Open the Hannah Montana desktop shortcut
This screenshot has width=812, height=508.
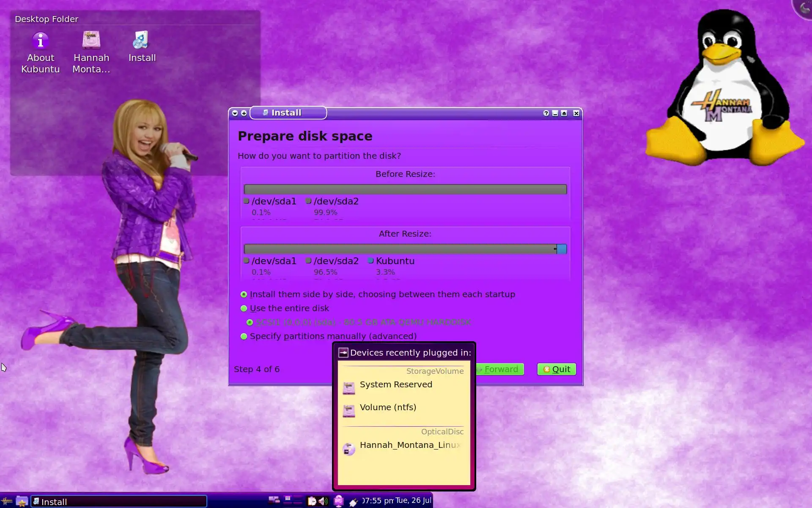click(x=91, y=41)
